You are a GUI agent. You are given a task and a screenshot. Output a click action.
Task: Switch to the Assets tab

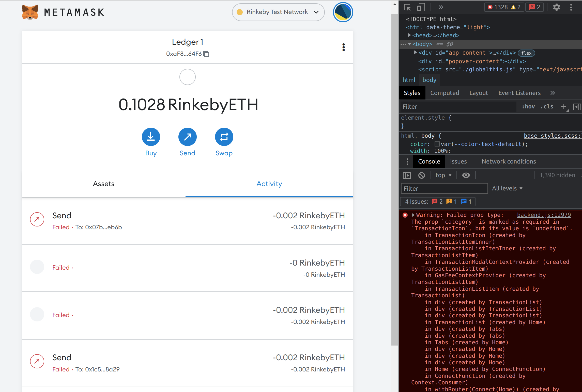pyautogui.click(x=103, y=184)
